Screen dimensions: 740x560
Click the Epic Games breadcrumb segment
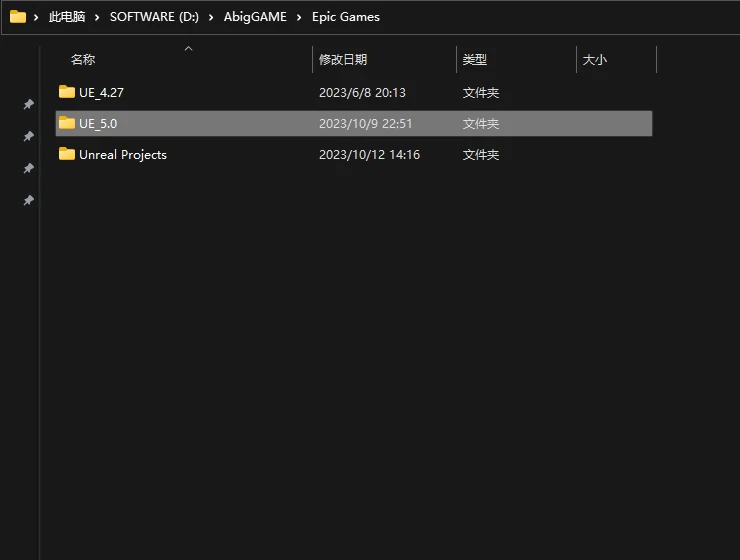coord(345,17)
